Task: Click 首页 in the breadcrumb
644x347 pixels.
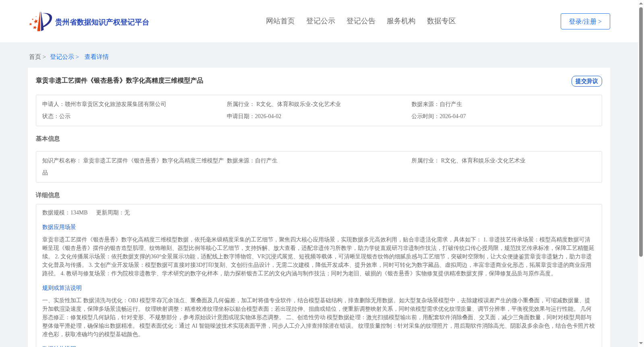Action: pyautogui.click(x=35, y=57)
